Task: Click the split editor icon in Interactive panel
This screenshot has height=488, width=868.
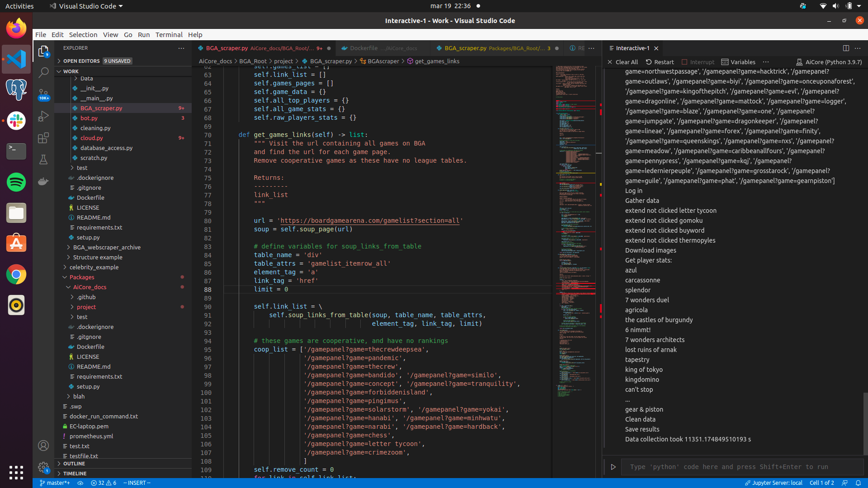Action: click(846, 48)
